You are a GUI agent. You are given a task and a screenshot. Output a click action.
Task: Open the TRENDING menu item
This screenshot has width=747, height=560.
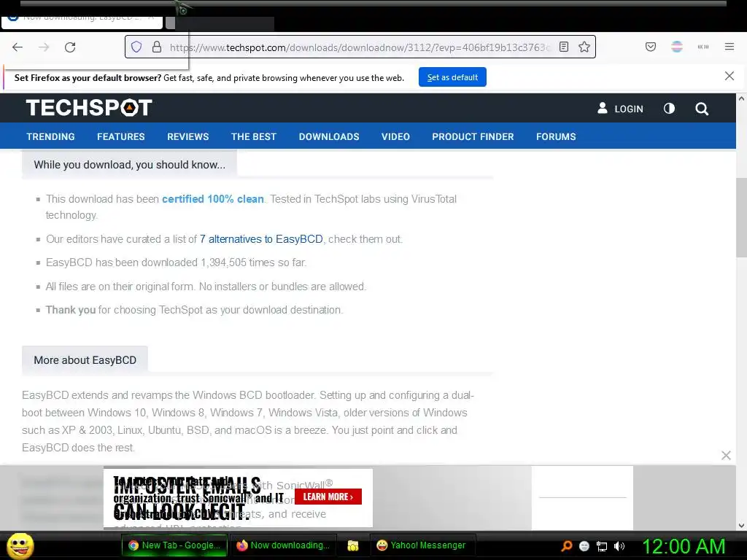point(50,136)
